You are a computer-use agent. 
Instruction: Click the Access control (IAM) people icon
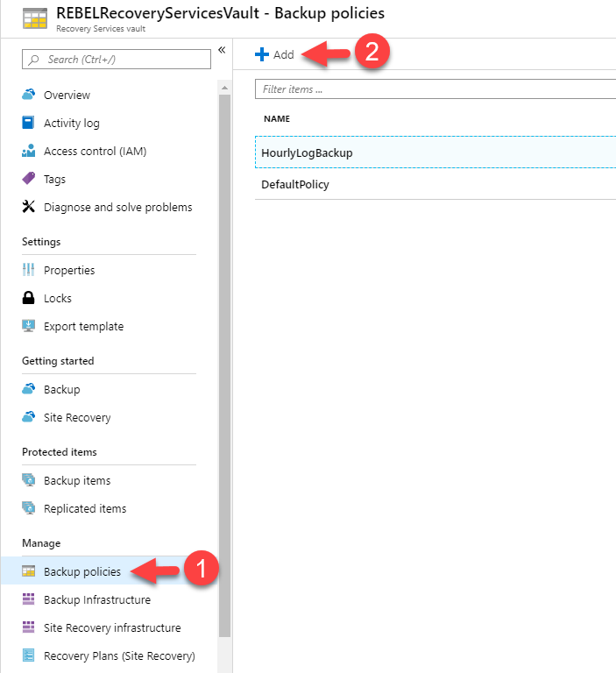pyautogui.click(x=28, y=151)
